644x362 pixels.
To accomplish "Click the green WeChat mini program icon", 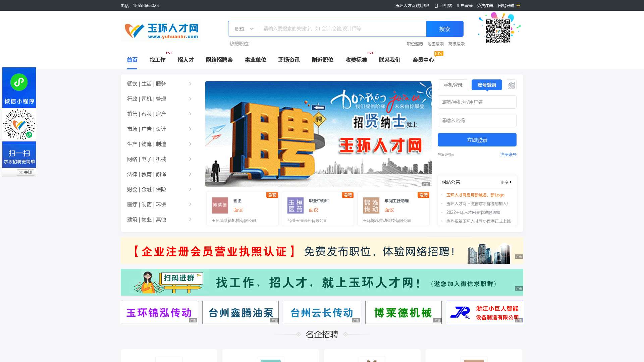I will pyautogui.click(x=19, y=82).
